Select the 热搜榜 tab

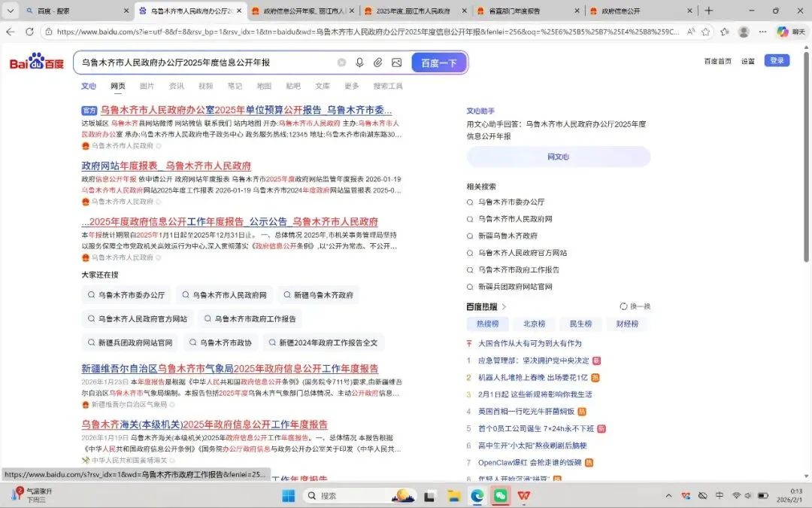pos(487,324)
